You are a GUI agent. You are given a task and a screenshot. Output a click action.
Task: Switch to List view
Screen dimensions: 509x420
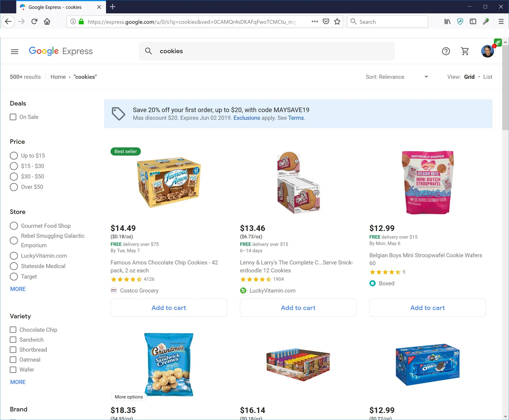pyautogui.click(x=488, y=77)
